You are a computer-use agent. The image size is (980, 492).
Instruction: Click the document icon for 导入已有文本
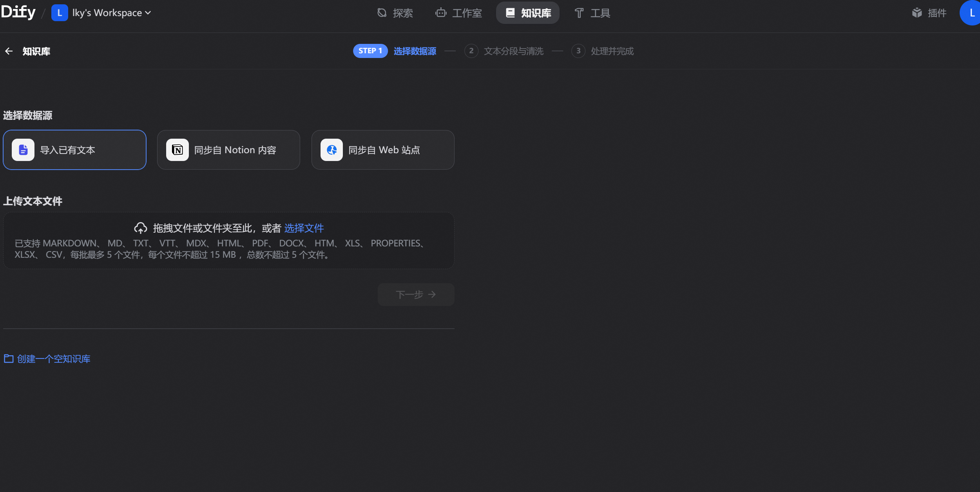point(23,150)
